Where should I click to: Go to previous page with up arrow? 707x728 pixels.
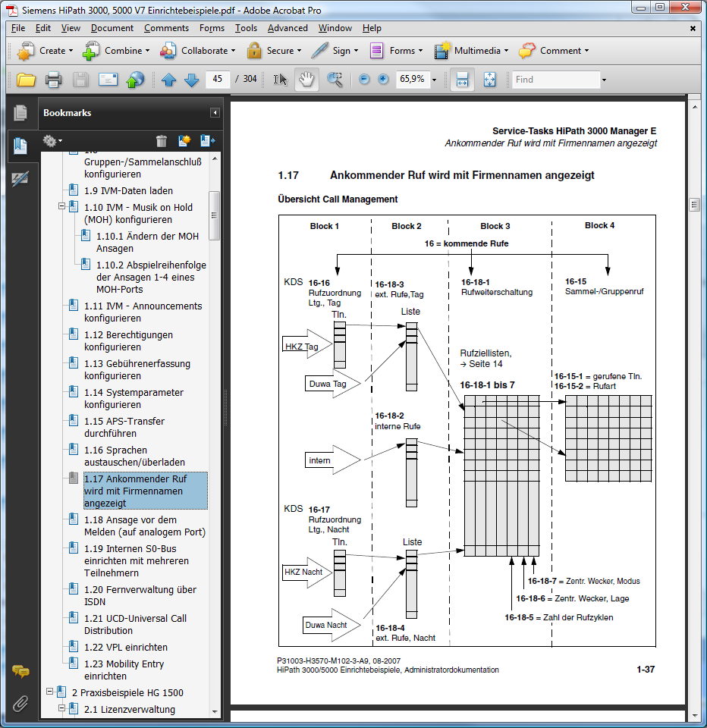click(x=168, y=80)
